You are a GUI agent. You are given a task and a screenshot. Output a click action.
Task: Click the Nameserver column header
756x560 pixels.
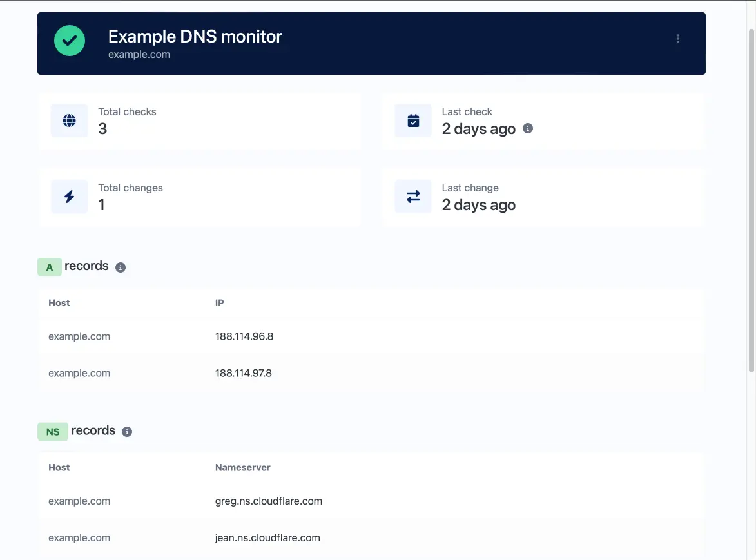(242, 468)
